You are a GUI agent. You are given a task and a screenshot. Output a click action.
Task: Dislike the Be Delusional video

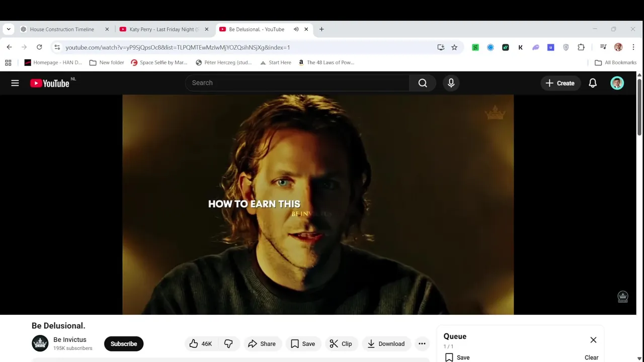pos(228,344)
